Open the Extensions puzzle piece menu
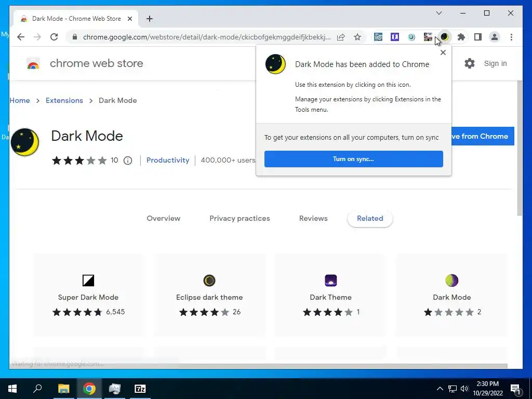The height and width of the screenshot is (399, 532). pyautogui.click(x=461, y=37)
